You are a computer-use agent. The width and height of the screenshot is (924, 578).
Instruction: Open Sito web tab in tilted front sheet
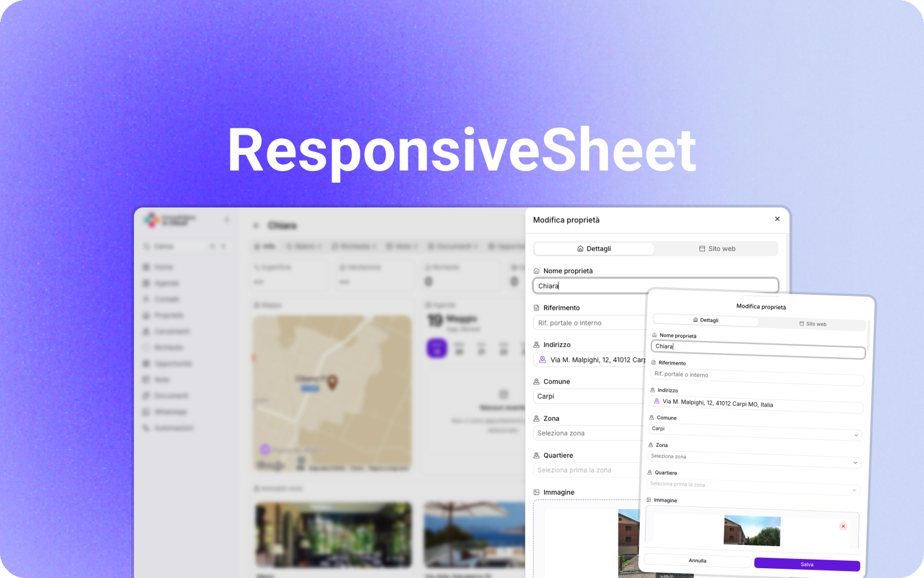813,324
